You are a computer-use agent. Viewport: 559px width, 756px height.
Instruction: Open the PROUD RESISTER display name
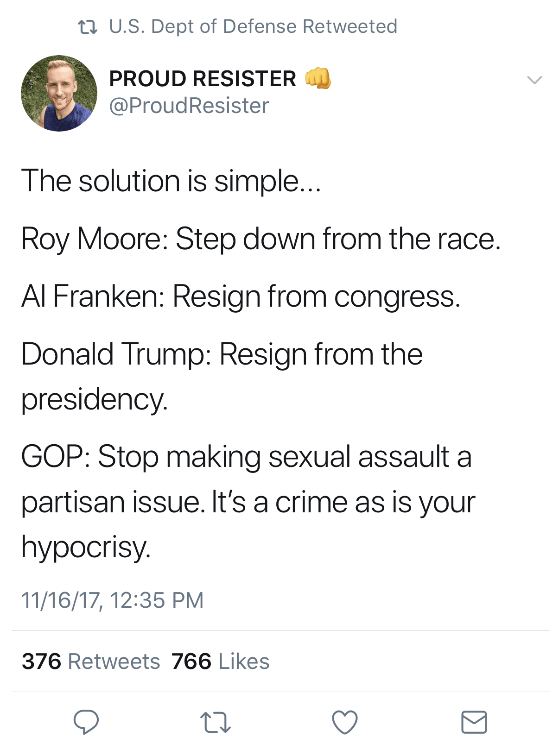point(203,79)
